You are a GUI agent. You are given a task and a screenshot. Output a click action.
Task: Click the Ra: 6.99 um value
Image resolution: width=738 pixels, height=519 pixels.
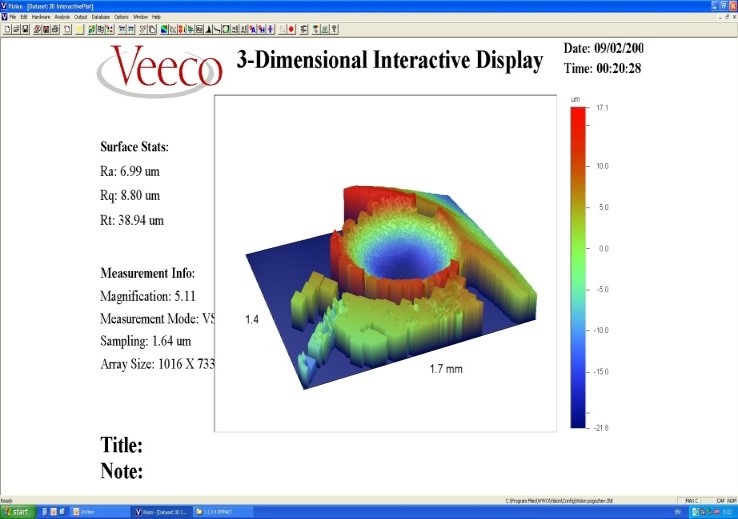pyautogui.click(x=130, y=171)
